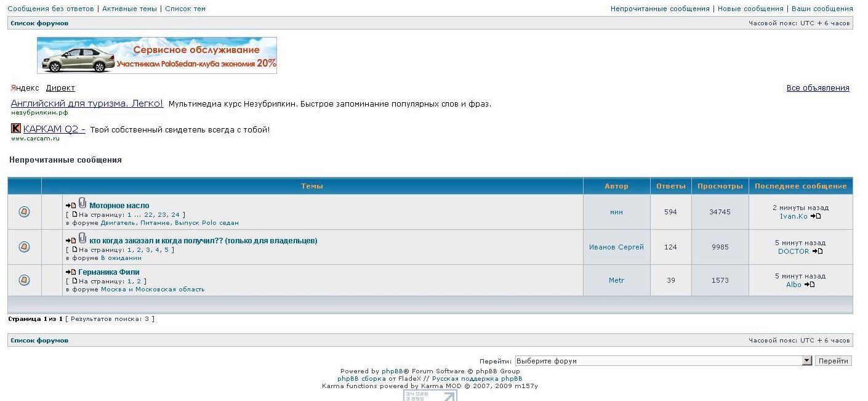Jump to latest post by Ivan.Ko icon
Image resolution: width=868 pixels, height=401 pixels.
pyautogui.click(x=816, y=216)
